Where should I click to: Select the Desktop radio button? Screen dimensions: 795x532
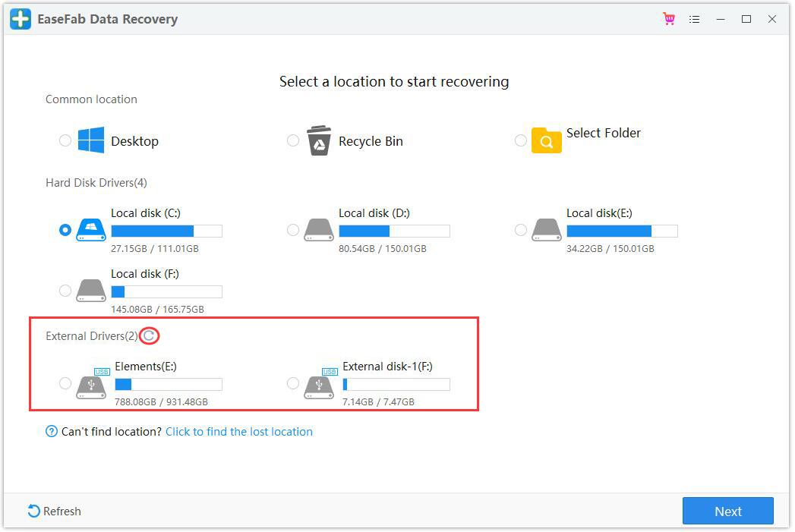[65, 140]
